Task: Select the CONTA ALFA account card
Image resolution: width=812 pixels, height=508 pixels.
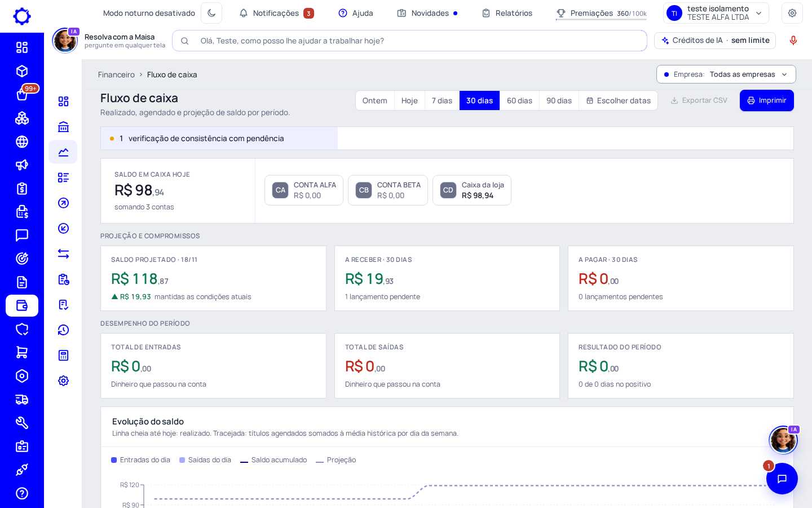Action: point(304,190)
